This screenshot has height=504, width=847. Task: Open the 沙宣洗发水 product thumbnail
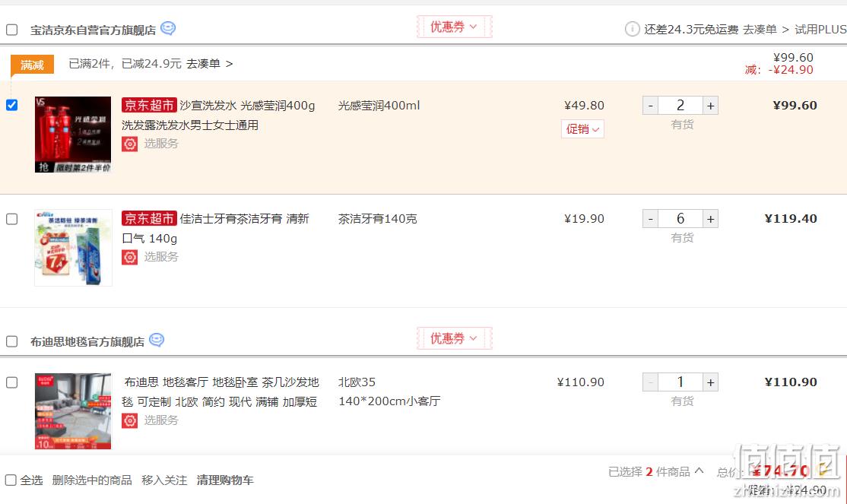click(73, 135)
